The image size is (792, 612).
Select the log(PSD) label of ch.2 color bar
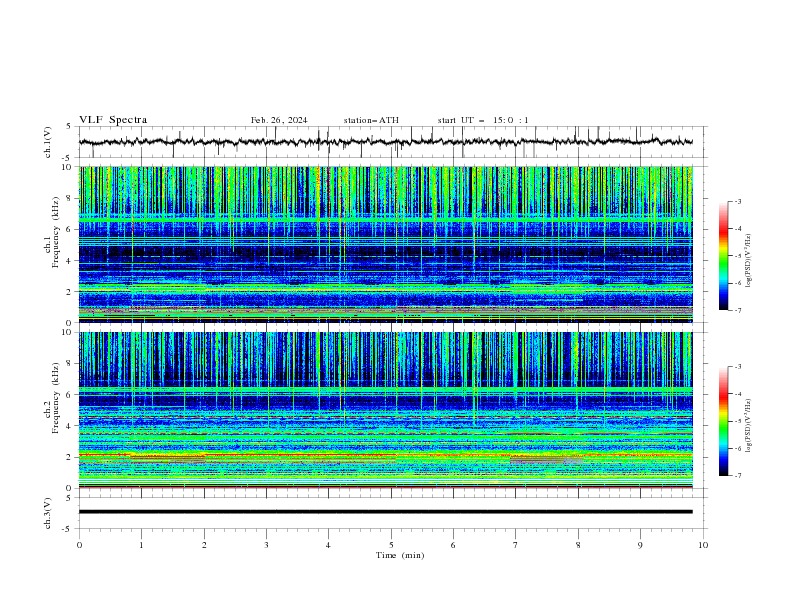[748, 425]
